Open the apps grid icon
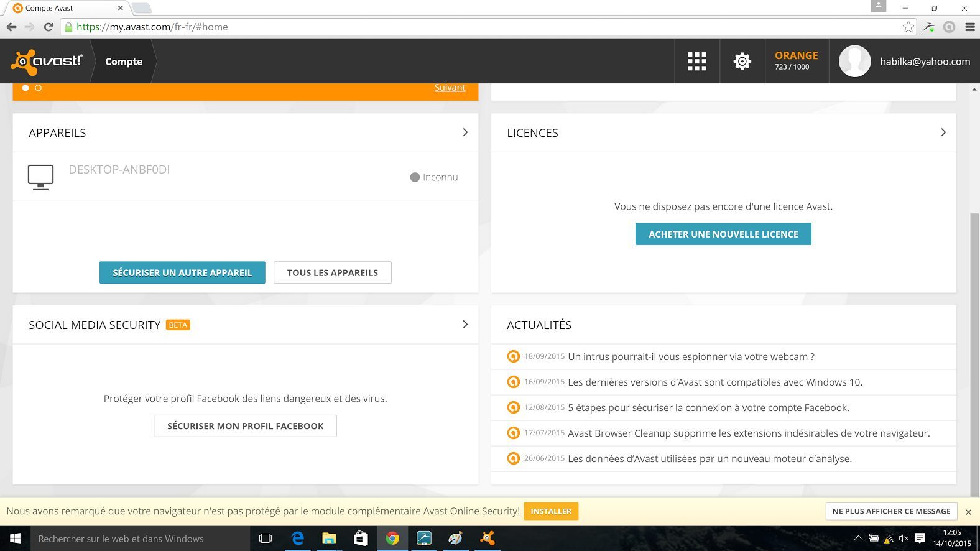The height and width of the screenshot is (551, 980). coord(696,61)
